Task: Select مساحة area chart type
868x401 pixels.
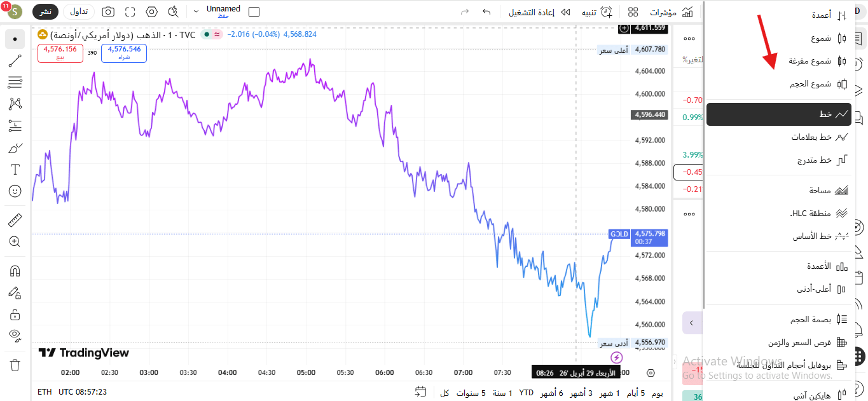Action: pos(779,190)
